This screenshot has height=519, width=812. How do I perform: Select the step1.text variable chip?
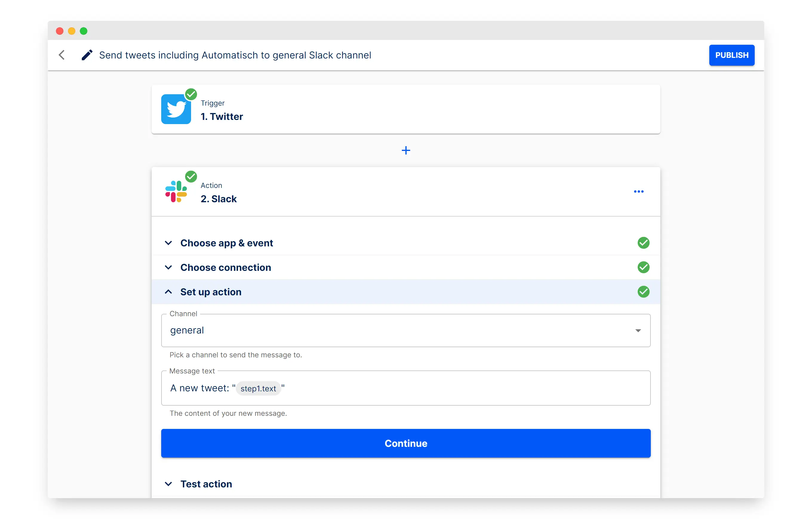258,388
